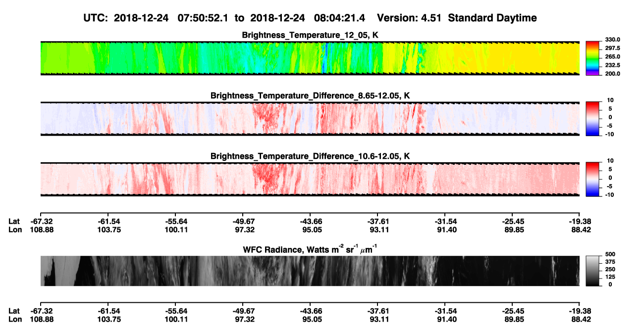Click latitude '-55.64' below the WFC panel

(175, 311)
